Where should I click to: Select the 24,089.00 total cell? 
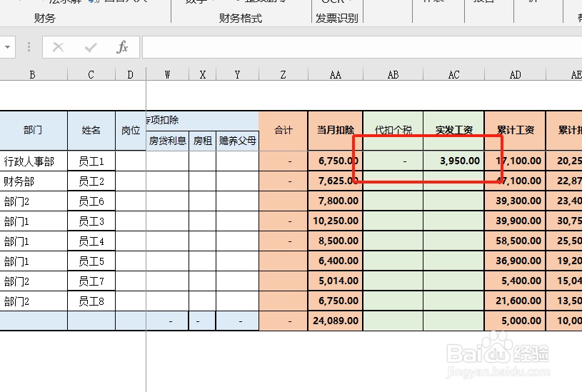[335, 321]
